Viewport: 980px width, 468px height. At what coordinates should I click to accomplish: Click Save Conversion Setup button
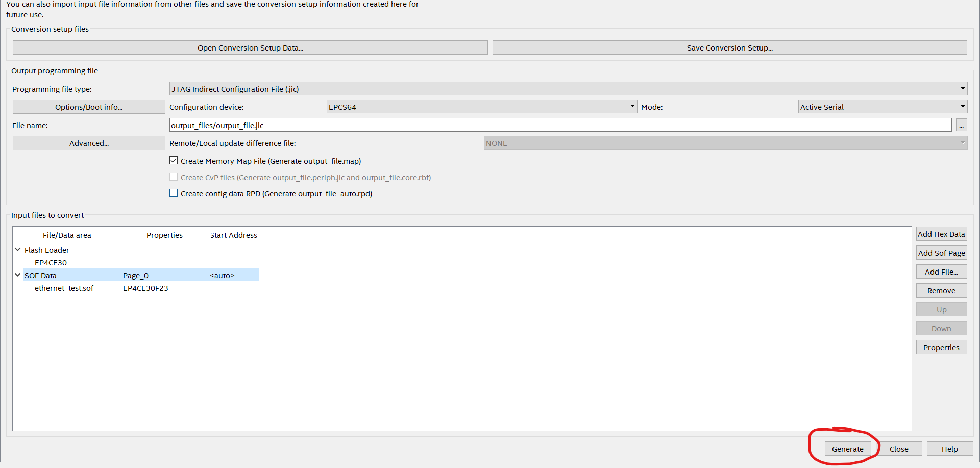pyautogui.click(x=729, y=48)
